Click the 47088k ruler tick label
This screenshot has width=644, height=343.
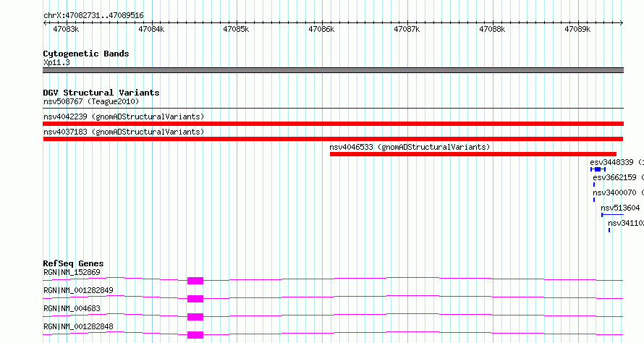pos(493,29)
